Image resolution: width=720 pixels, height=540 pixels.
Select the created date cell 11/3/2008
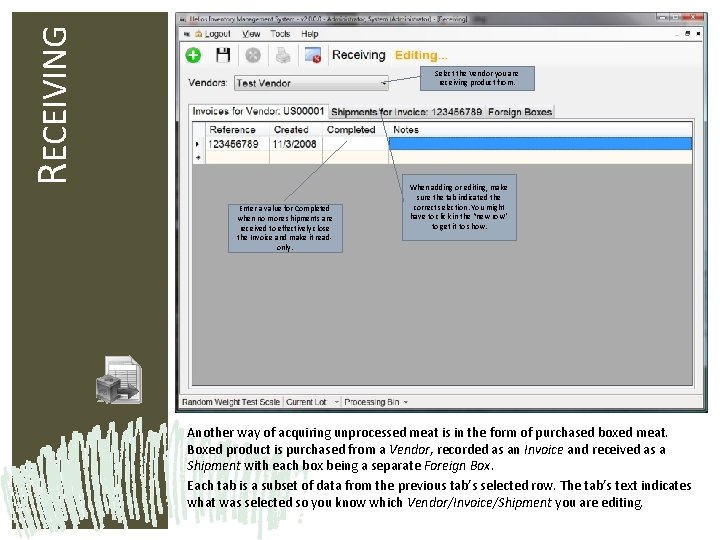click(296, 144)
